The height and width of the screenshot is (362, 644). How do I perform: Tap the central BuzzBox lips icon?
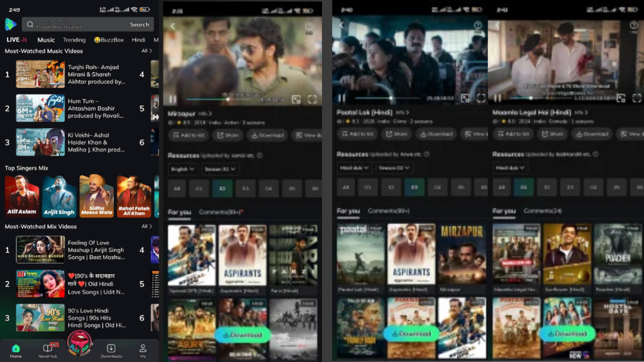point(79,343)
